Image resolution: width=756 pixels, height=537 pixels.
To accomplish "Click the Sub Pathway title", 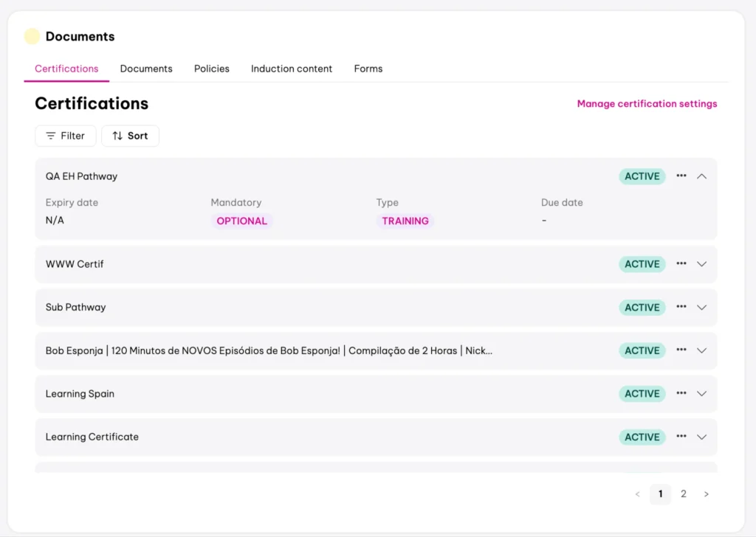I will [x=76, y=308].
